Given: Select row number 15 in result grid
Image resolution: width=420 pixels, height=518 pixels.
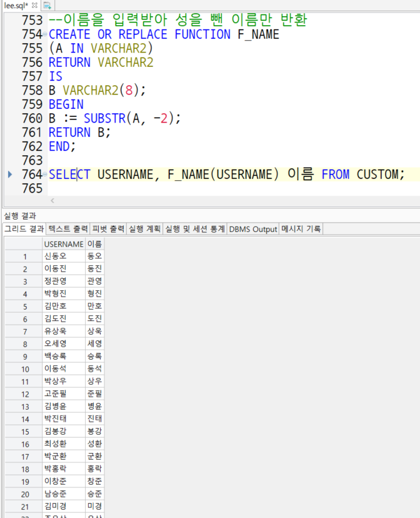Looking at the screenshot, I should pos(24,432).
